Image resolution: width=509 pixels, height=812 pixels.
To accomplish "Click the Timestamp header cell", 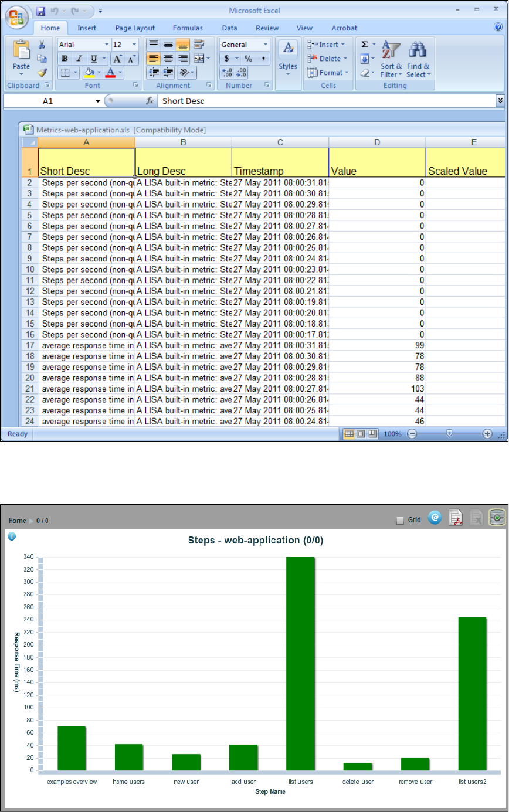I will pyautogui.click(x=280, y=162).
